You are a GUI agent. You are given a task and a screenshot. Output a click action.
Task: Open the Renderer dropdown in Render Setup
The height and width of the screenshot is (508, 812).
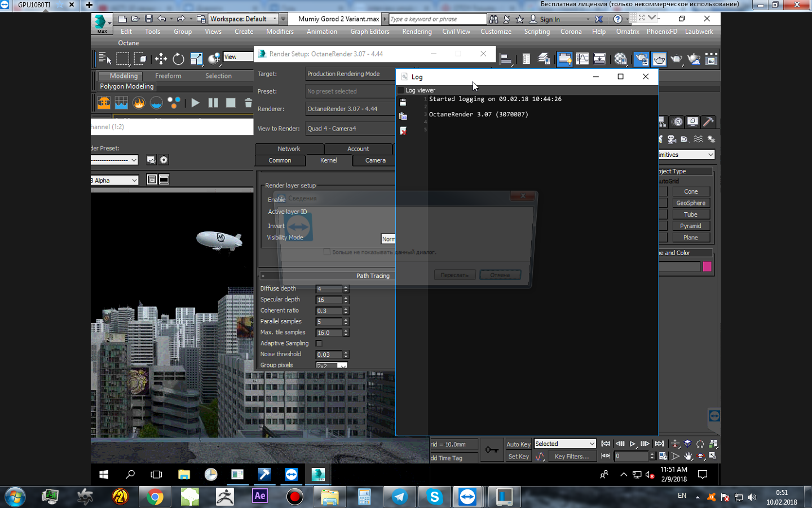click(x=350, y=109)
